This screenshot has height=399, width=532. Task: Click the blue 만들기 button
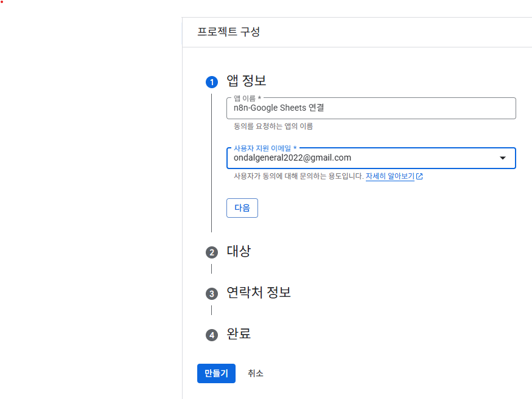216,373
